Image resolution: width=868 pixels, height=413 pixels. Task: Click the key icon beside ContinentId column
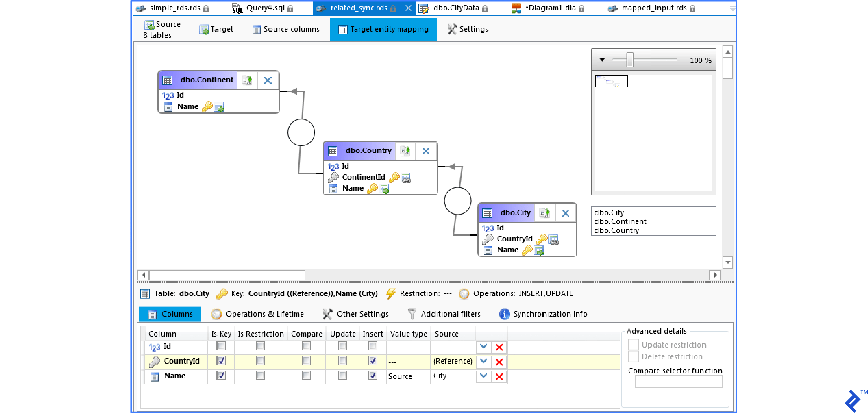(x=394, y=177)
